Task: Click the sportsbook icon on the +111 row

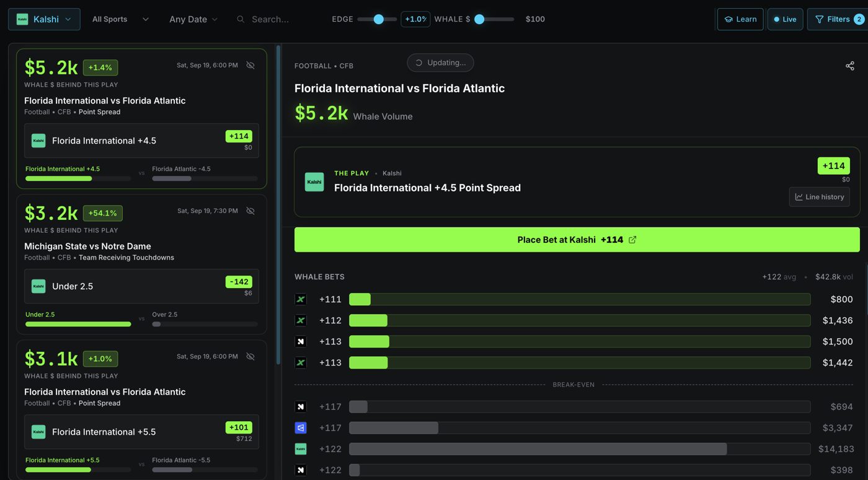Action: (x=301, y=299)
